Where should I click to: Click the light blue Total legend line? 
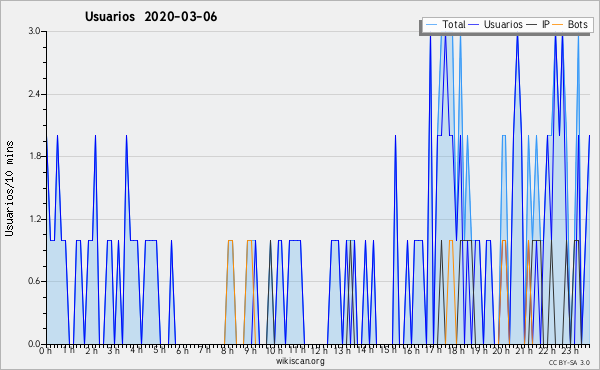tap(431, 24)
